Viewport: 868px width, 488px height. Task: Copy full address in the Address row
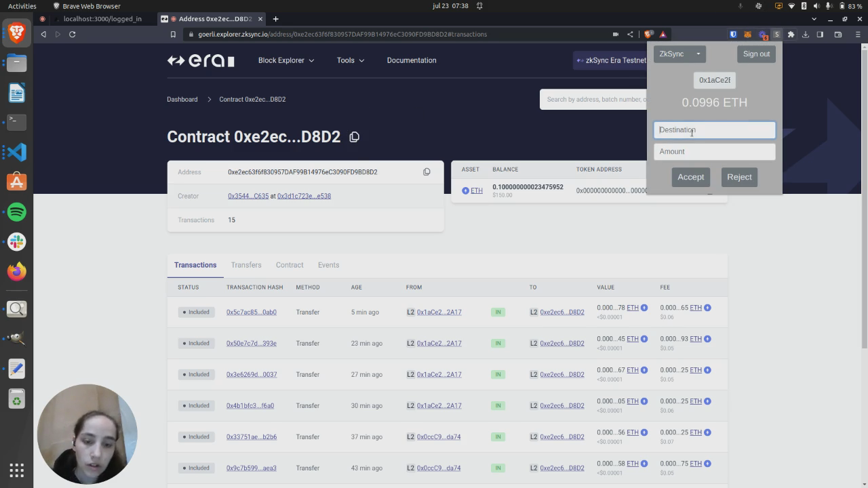pos(427,172)
